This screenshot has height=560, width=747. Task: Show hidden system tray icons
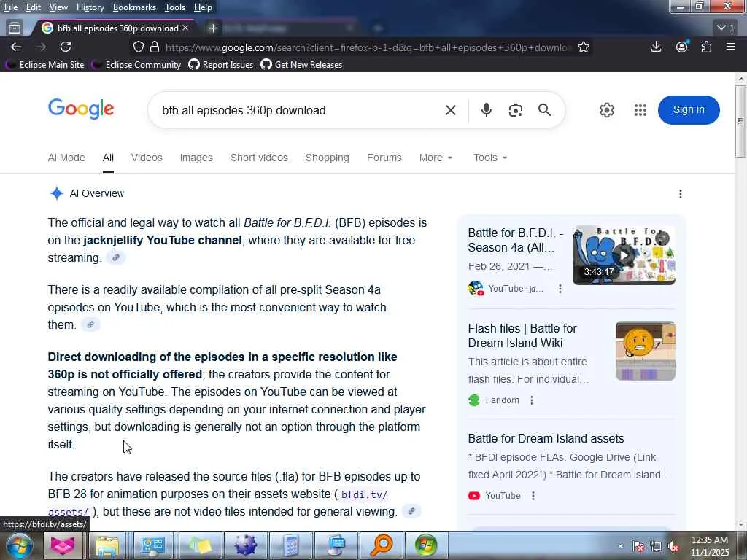620,547
